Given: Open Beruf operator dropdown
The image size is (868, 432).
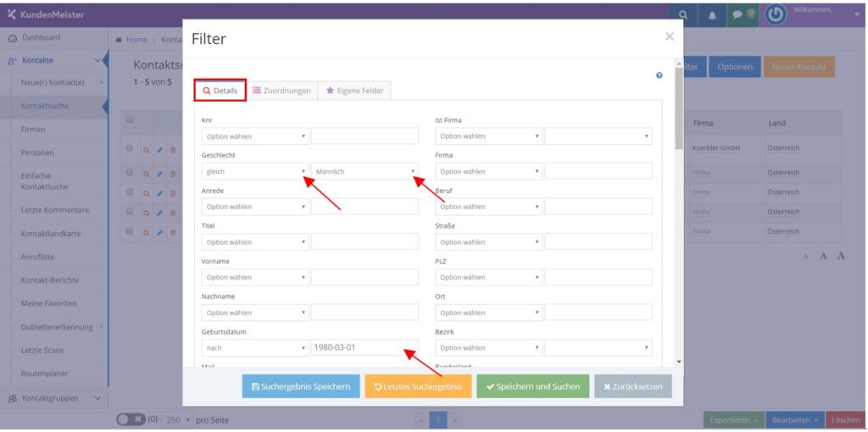Looking at the screenshot, I should [489, 207].
